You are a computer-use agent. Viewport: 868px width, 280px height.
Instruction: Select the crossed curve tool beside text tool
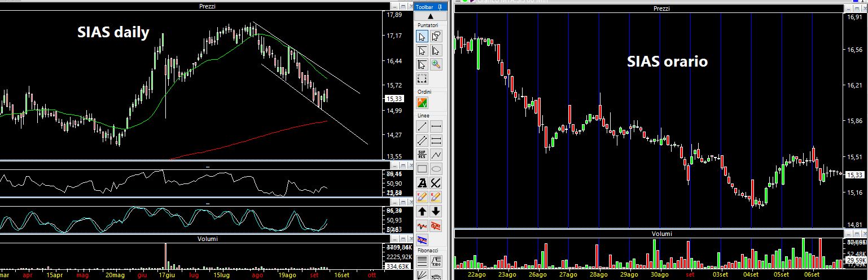point(436,183)
